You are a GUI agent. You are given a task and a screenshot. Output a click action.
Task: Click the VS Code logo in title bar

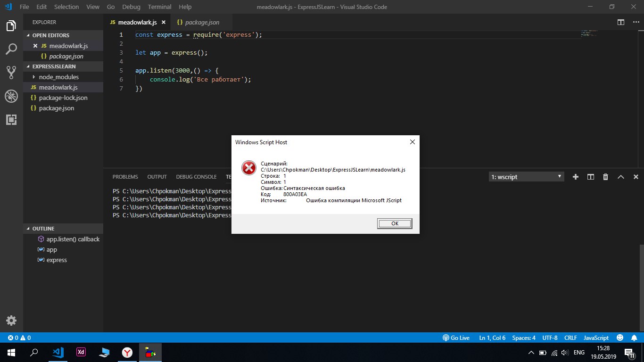click(8, 7)
